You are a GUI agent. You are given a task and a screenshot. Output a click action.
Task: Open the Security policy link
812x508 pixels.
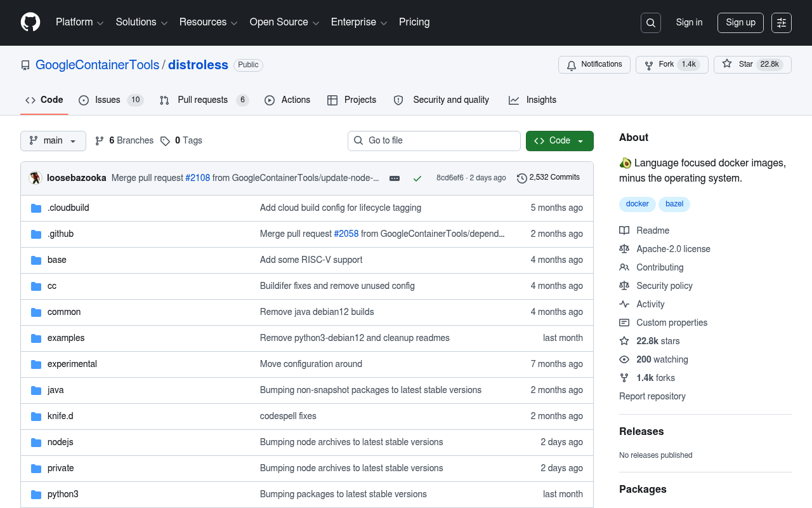pyautogui.click(x=664, y=286)
